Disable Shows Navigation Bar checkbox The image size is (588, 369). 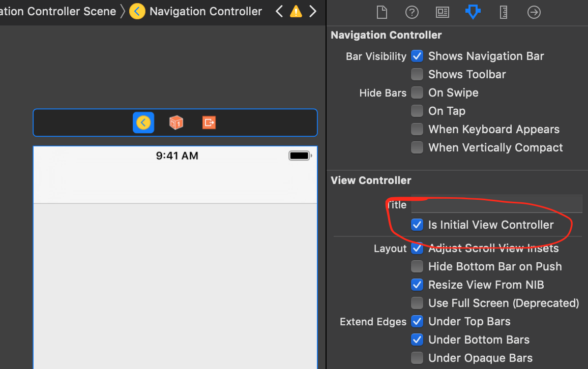(417, 56)
